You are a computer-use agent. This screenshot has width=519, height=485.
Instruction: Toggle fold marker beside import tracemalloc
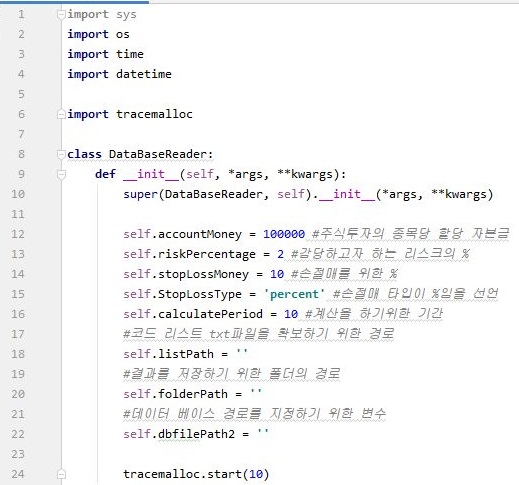(61, 114)
